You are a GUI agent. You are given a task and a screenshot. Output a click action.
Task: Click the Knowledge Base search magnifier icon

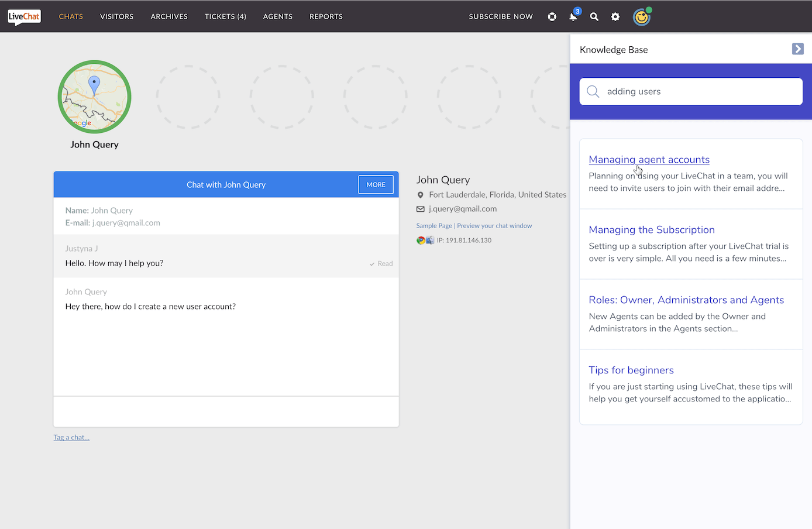pos(593,91)
